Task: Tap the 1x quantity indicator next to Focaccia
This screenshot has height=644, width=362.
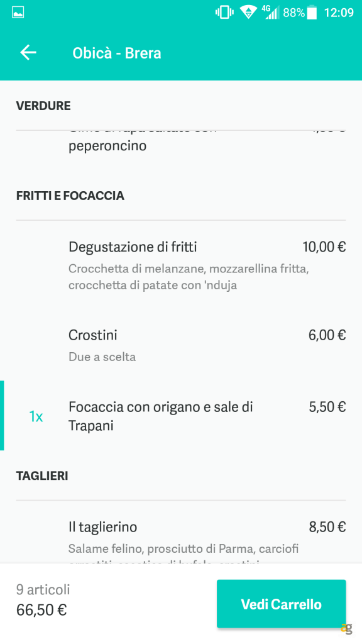Action: pos(35,416)
